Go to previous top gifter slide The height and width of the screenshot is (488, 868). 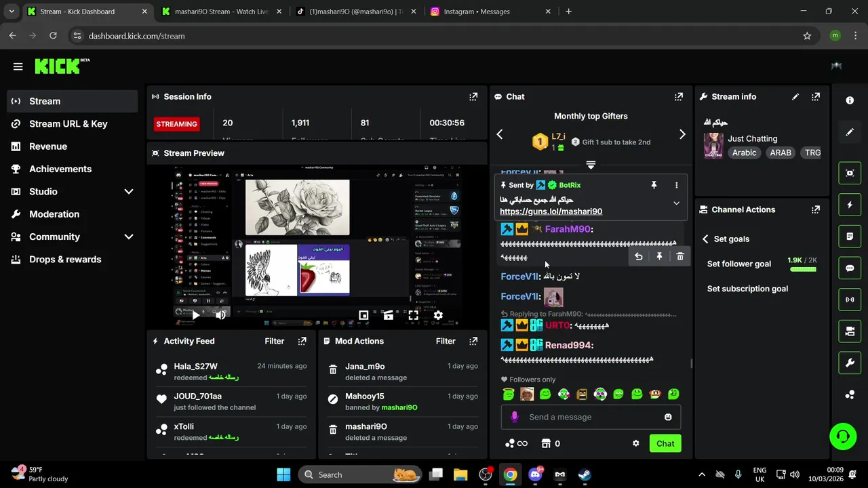tap(500, 134)
